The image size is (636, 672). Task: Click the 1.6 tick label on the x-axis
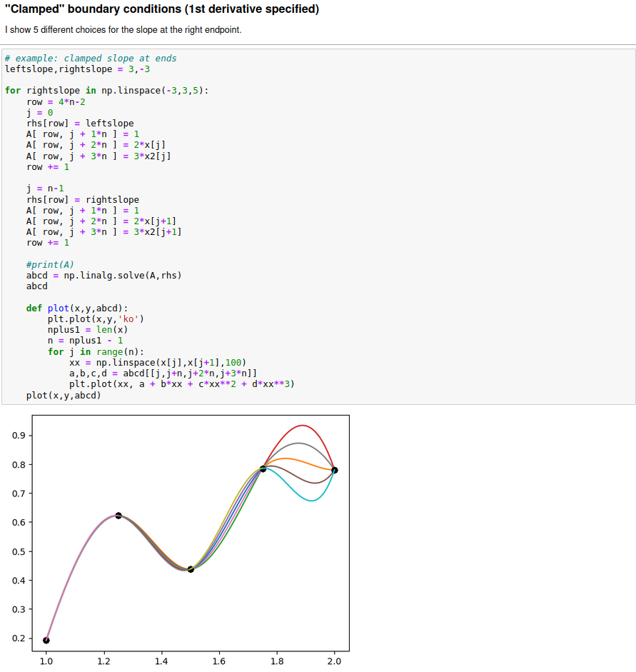(218, 661)
